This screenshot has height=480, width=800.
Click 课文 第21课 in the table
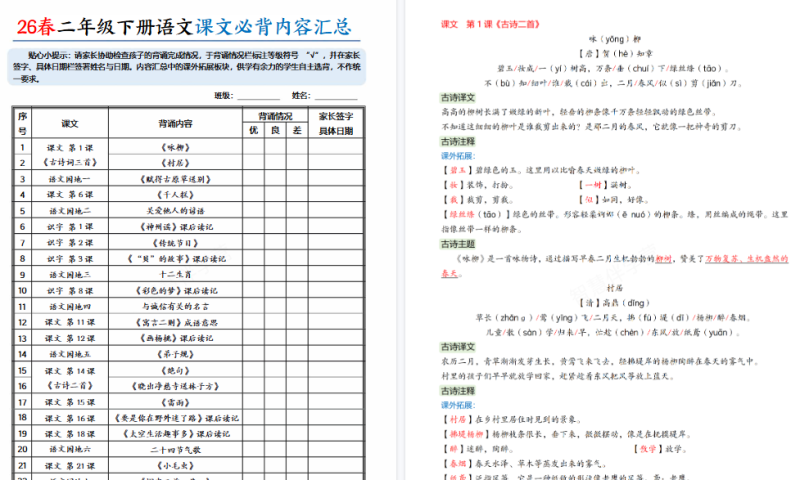click(x=70, y=466)
